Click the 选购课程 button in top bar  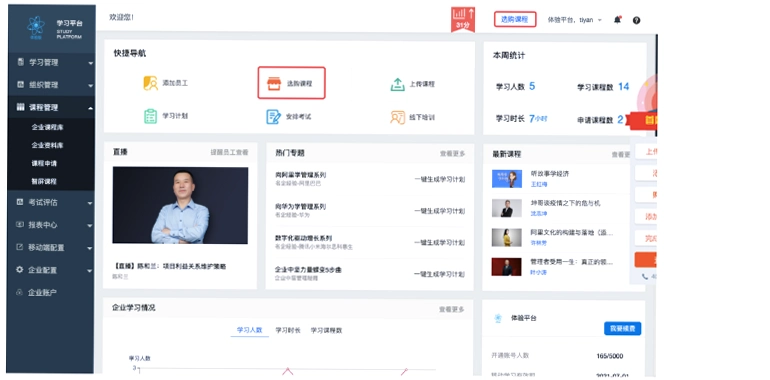click(x=515, y=19)
